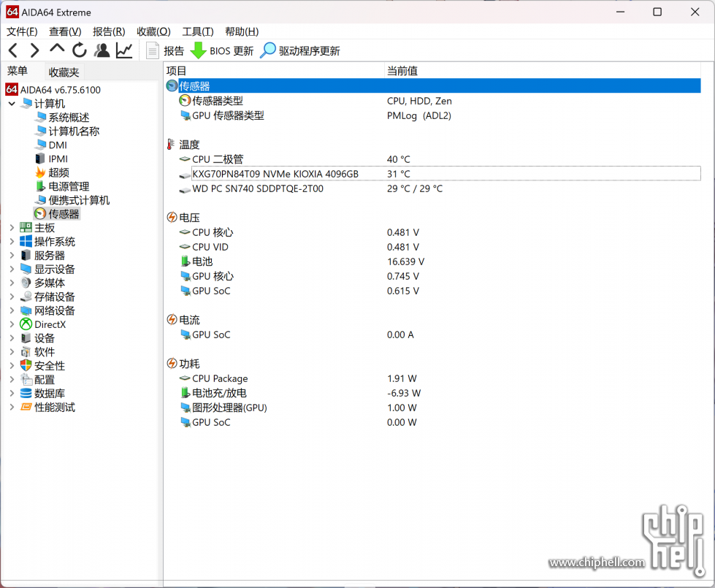Click the 显示设备 monitor icon
This screenshot has width=715, height=588.
point(26,269)
